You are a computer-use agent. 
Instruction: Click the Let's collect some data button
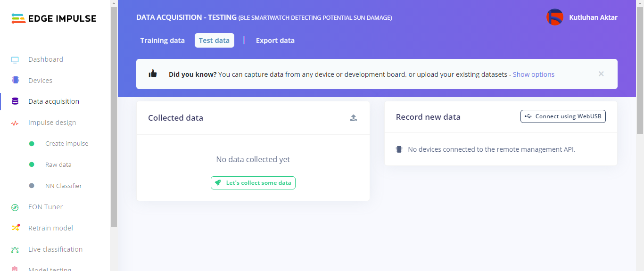click(253, 183)
